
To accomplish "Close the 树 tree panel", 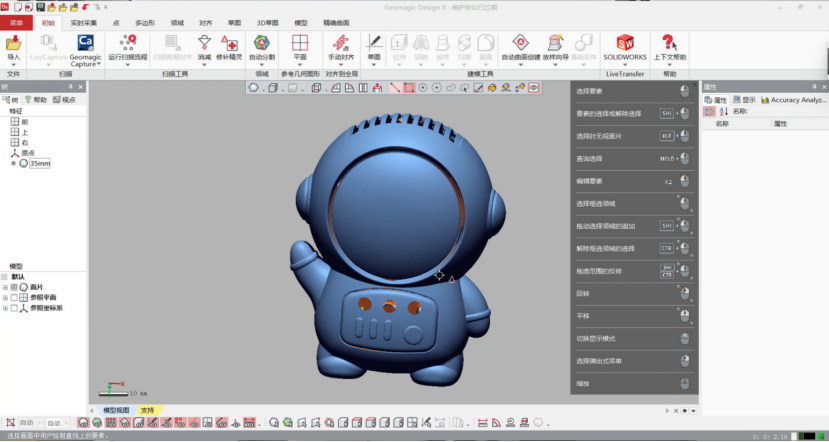I will 81,87.
